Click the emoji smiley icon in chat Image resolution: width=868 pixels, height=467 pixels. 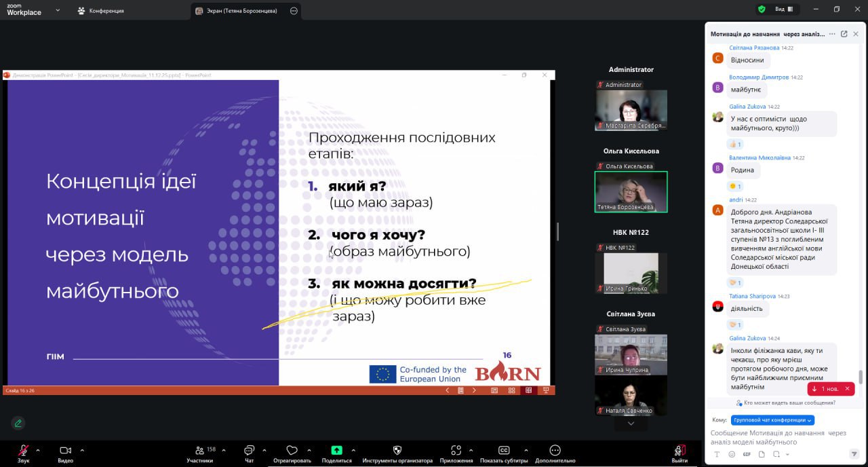[x=732, y=454]
